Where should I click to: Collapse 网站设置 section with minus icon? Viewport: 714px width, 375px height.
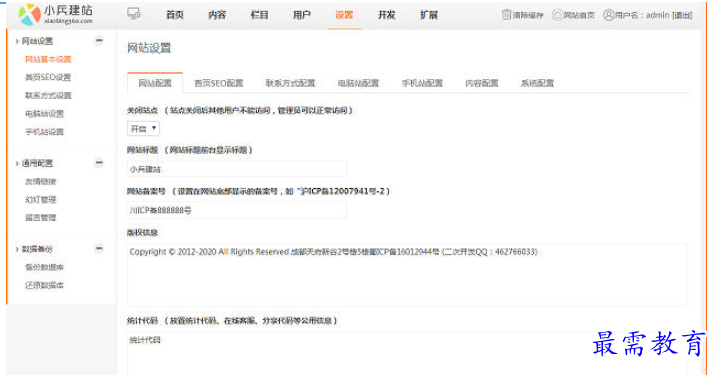99,41
